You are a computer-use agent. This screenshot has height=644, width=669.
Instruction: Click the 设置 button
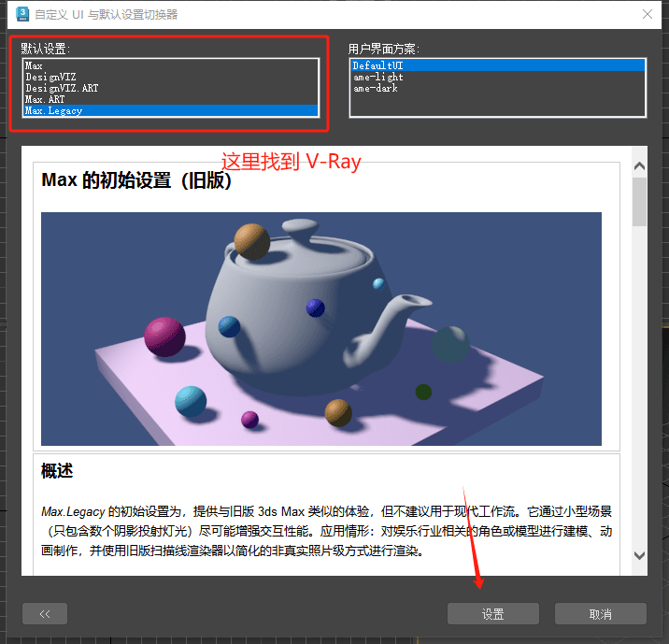click(x=492, y=614)
